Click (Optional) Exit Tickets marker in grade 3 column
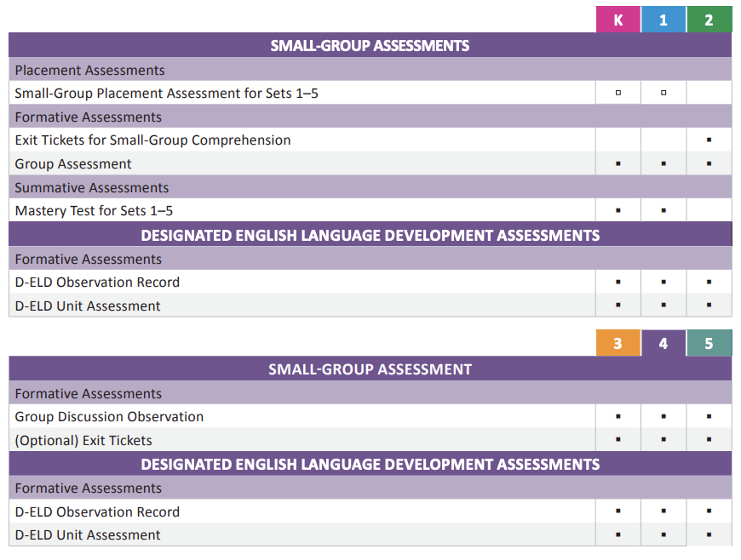 618,439
